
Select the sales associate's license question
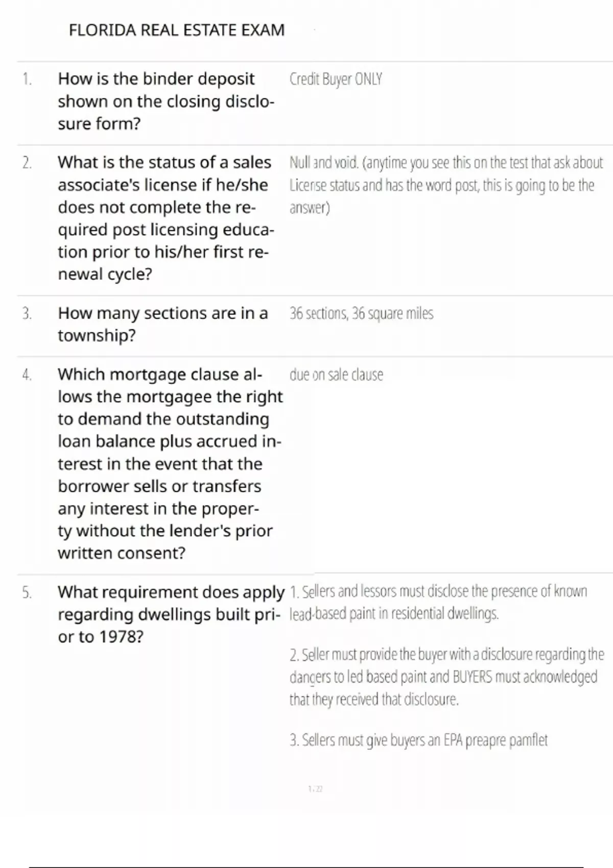coord(166,218)
